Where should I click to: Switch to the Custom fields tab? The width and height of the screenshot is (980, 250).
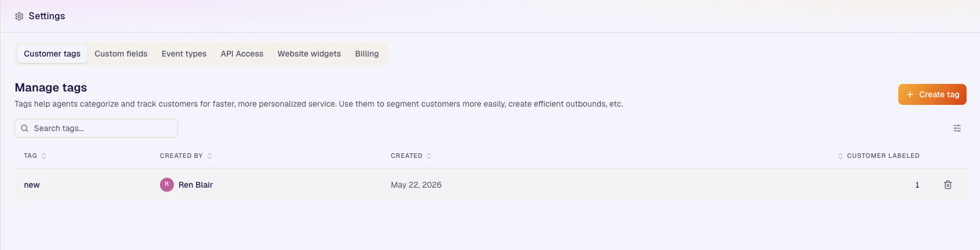121,54
